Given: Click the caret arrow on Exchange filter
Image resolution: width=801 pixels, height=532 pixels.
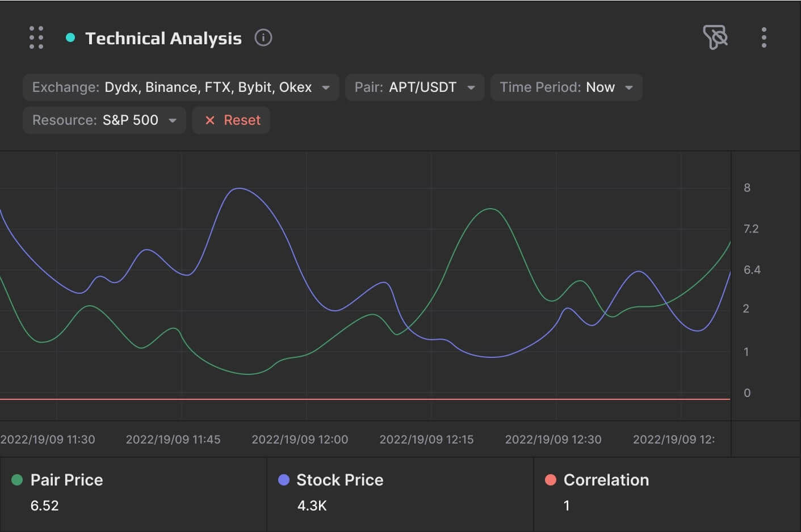Looking at the screenshot, I should pos(326,88).
